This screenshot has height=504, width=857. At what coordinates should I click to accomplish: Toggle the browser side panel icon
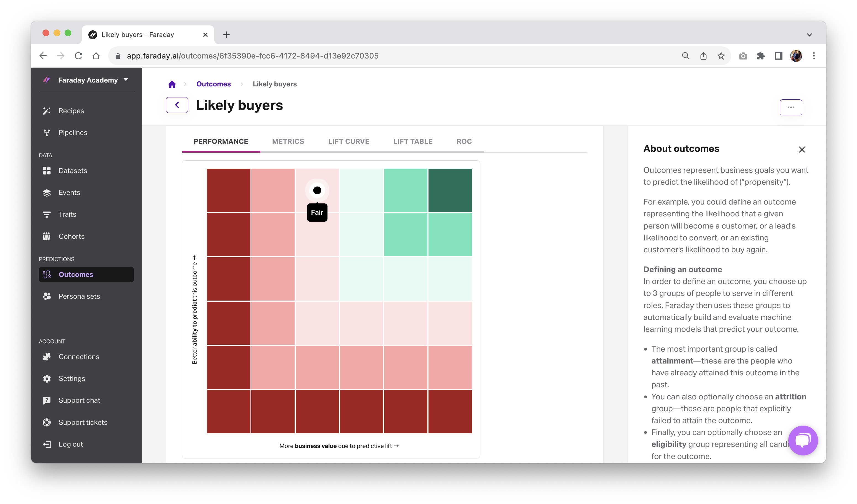point(778,56)
